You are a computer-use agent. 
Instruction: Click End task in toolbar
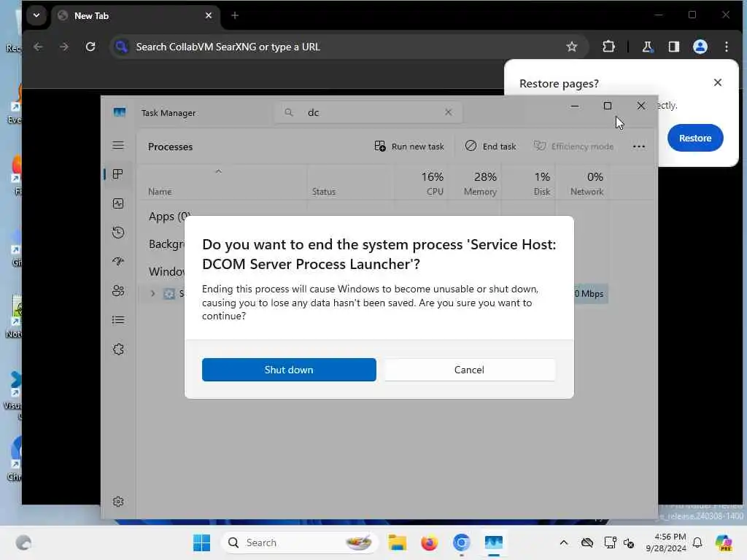pos(491,146)
